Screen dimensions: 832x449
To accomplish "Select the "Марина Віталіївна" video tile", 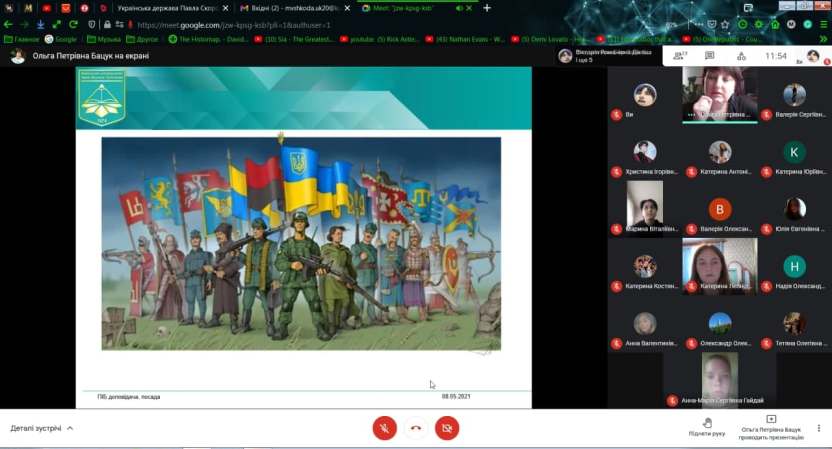I will [645, 208].
